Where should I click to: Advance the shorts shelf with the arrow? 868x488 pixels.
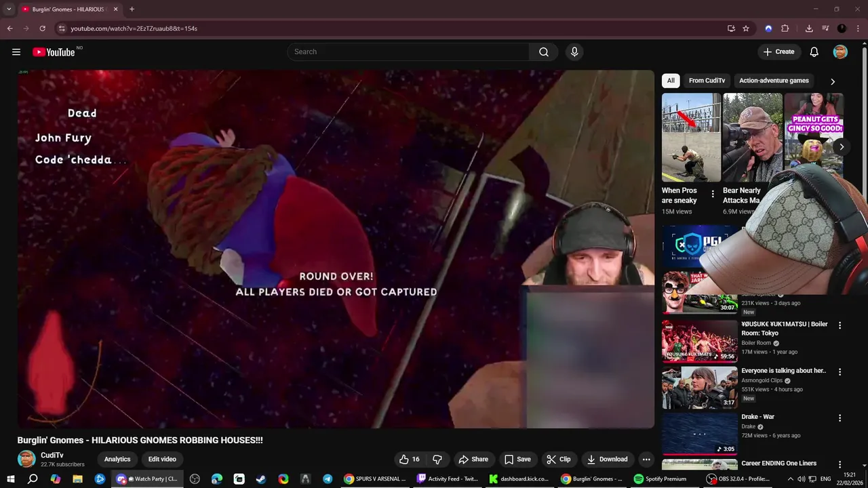[842, 146]
